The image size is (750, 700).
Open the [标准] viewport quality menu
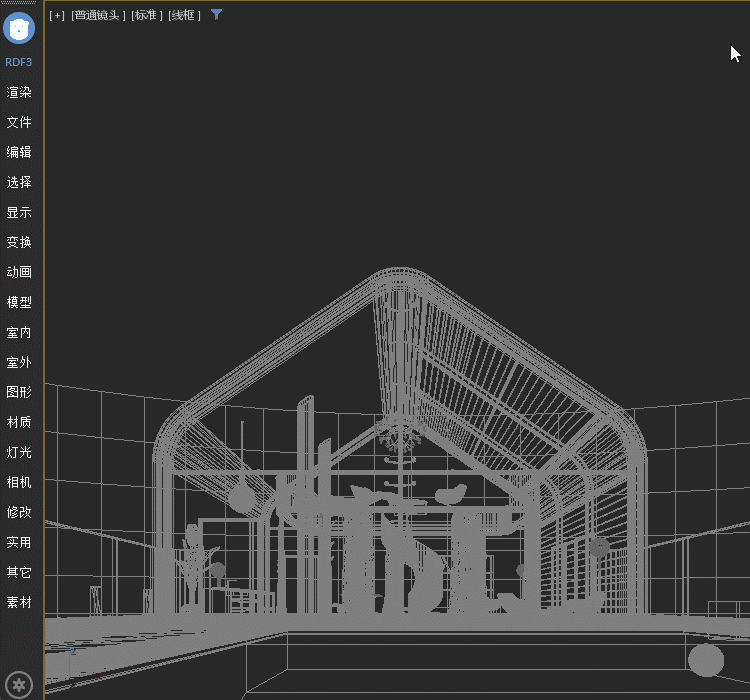click(x=146, y=15)
